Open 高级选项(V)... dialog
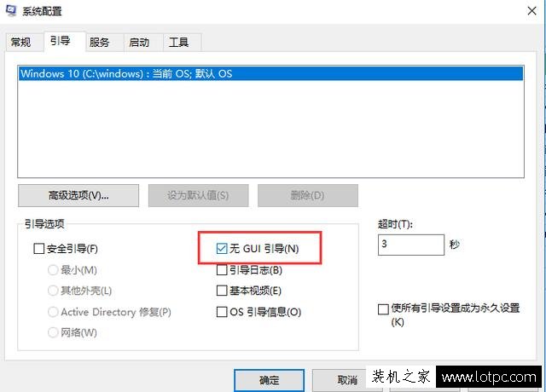The image size is (546, 392). point(78,195)
